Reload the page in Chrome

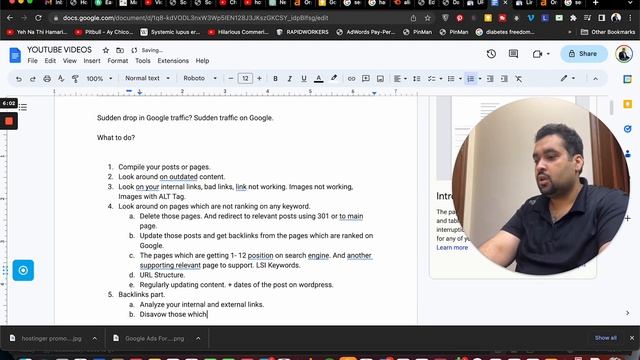pyautogui.click(x=38, y=18)
